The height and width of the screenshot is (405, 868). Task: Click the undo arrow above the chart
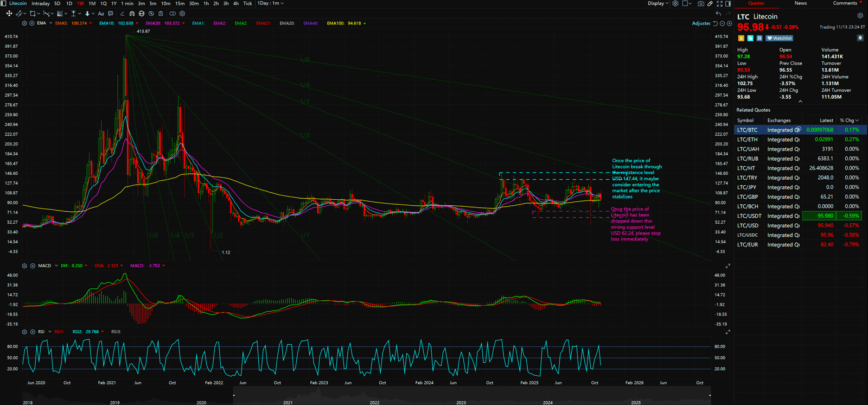(x=718, y=14)
